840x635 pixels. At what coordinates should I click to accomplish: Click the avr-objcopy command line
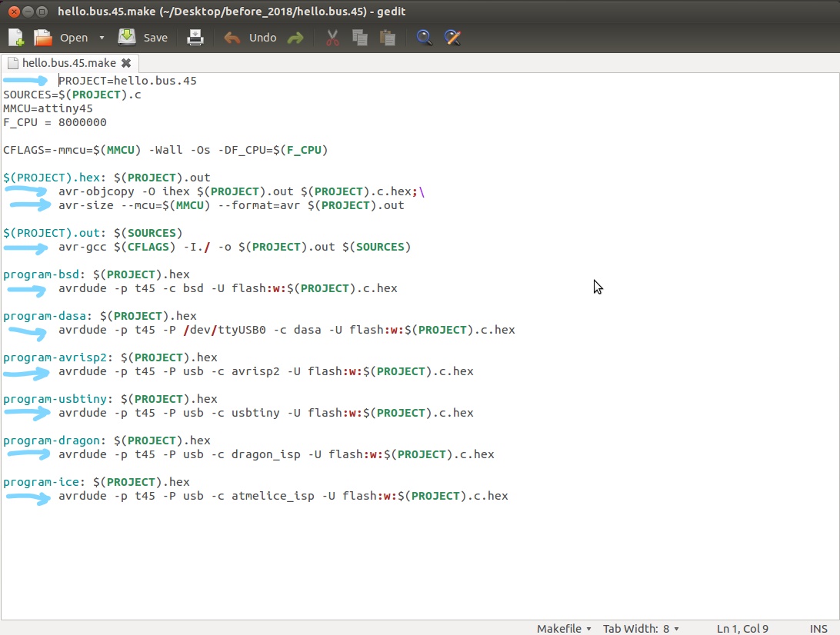[x=242, y=191]
